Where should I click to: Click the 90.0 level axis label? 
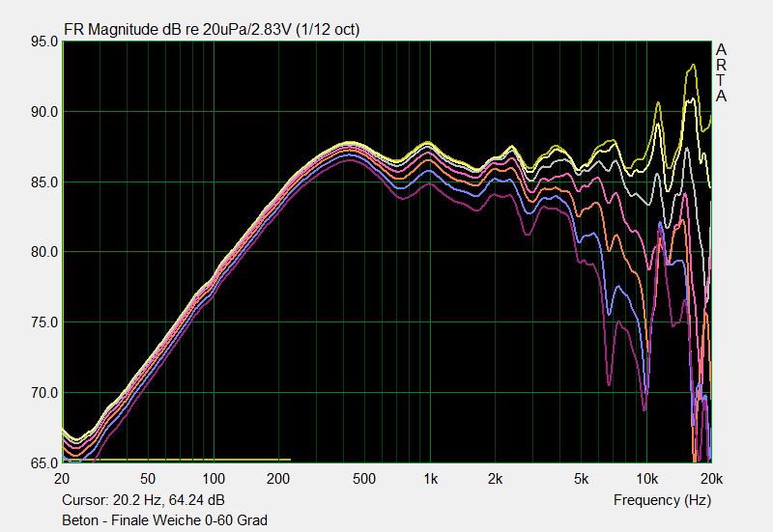pos(44,112)
